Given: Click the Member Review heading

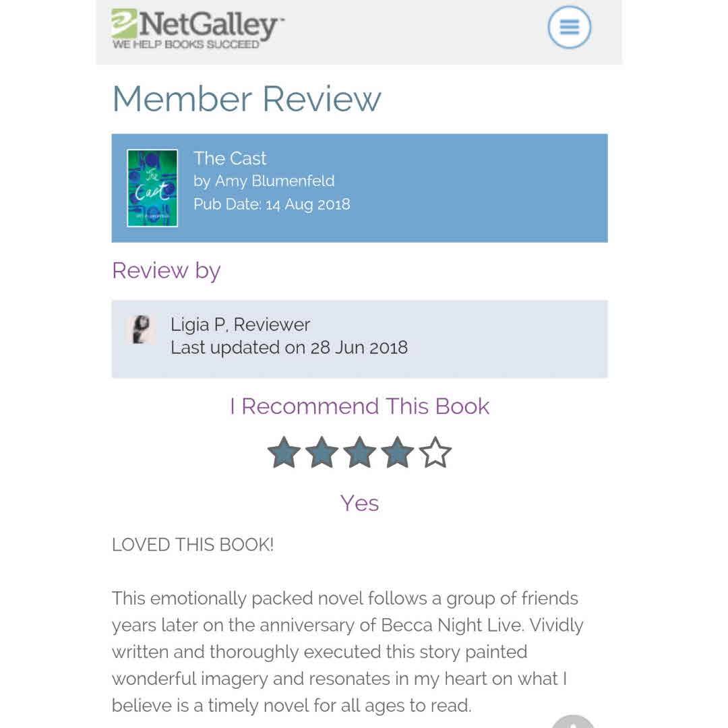Looking at the screenshot, I should 247,99.
